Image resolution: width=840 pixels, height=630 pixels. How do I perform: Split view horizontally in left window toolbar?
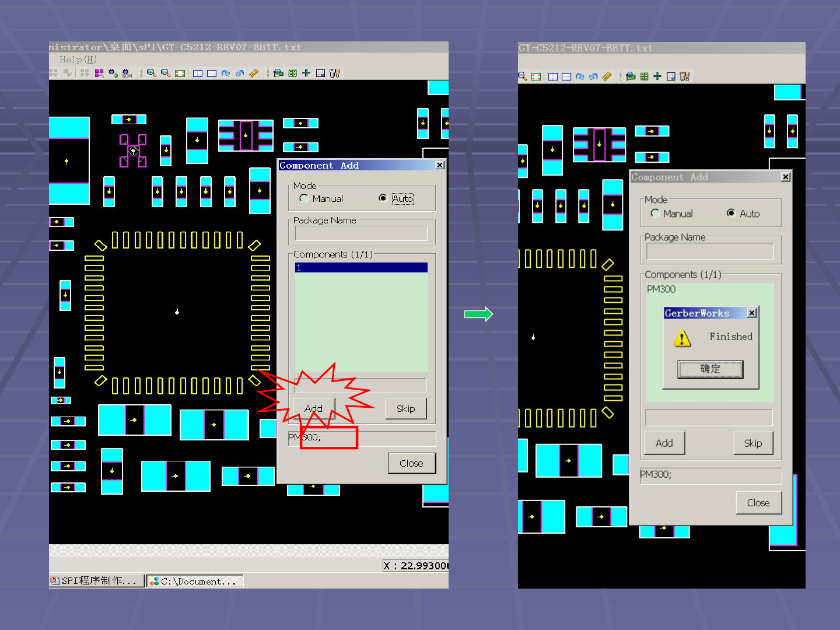212,73
